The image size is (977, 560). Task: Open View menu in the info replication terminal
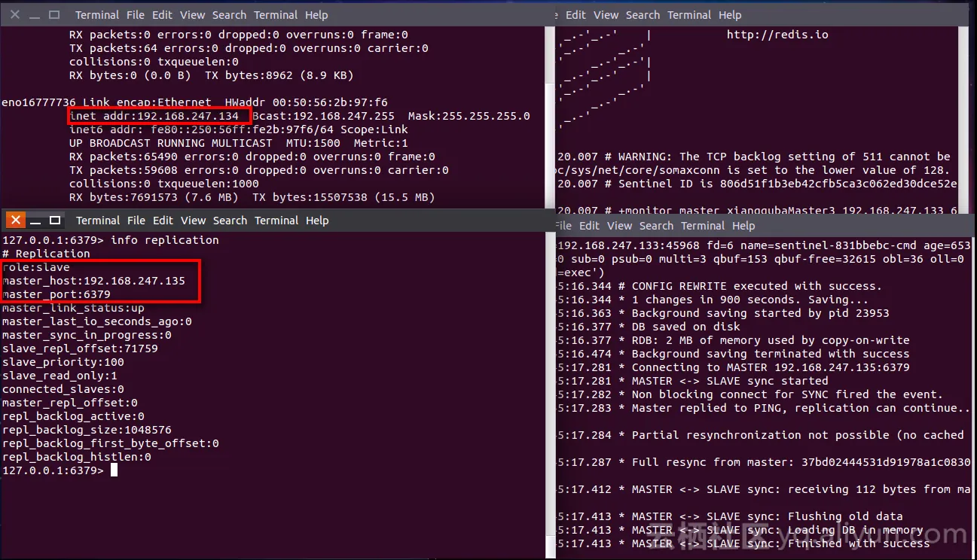pyautogui.click(x=194, y=221)
